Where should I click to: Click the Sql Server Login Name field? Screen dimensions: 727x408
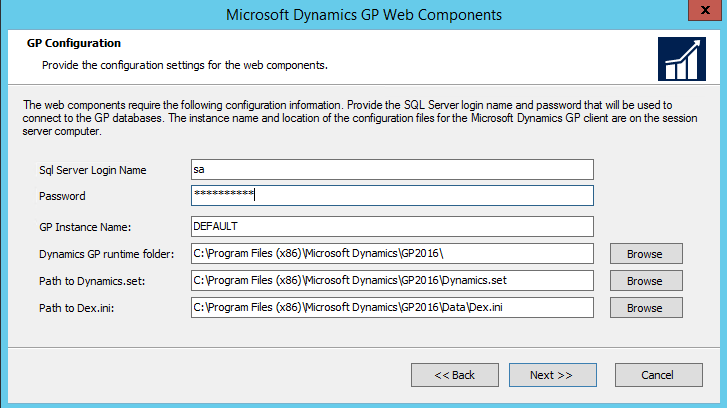pyautogui.click(x=392, y=169)
